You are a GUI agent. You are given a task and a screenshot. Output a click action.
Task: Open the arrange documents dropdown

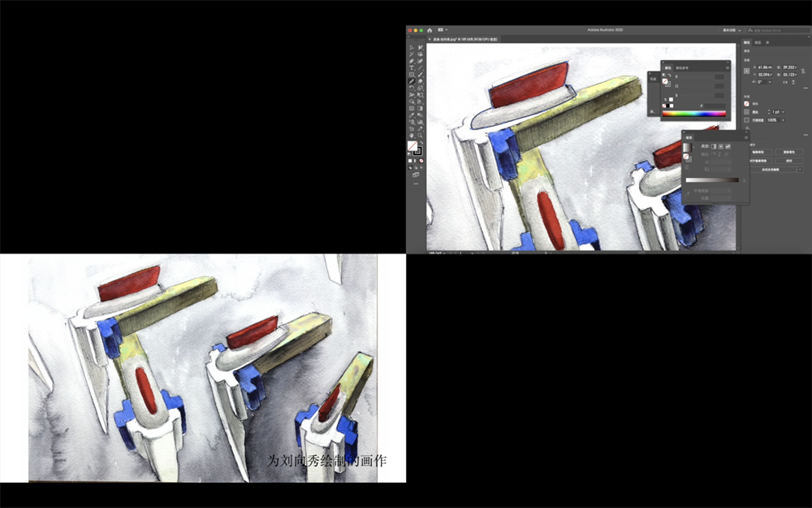443,30
